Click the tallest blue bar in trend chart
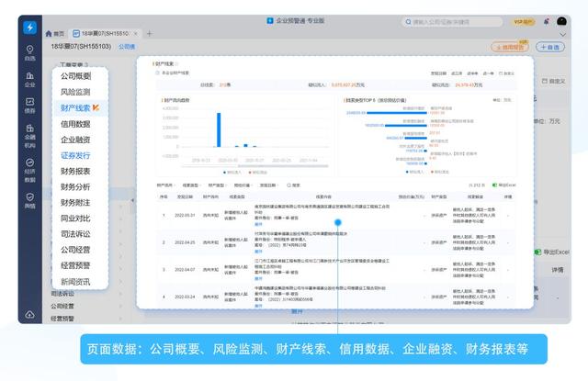The image size is (588, 381). point(219,129)
